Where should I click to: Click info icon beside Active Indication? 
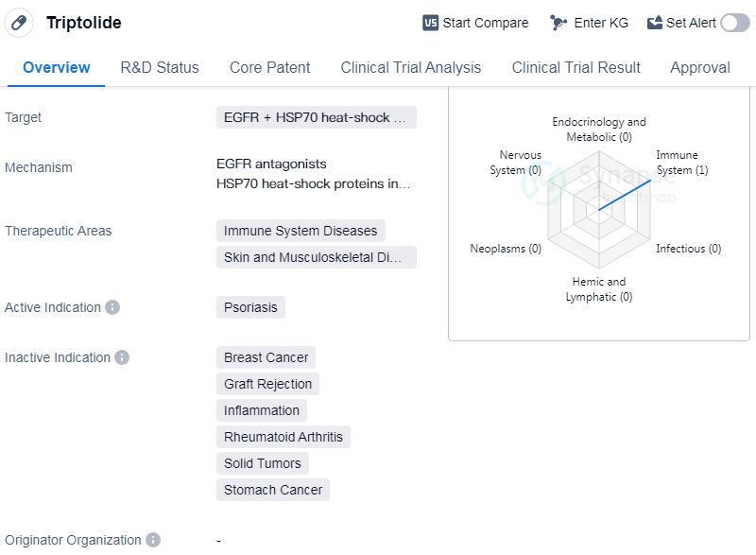112,307
